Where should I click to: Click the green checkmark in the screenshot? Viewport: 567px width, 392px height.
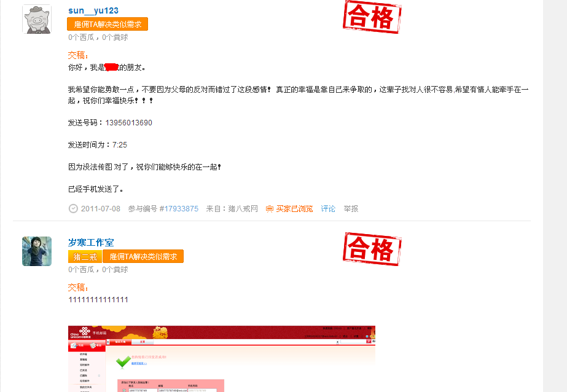point(123,362)
